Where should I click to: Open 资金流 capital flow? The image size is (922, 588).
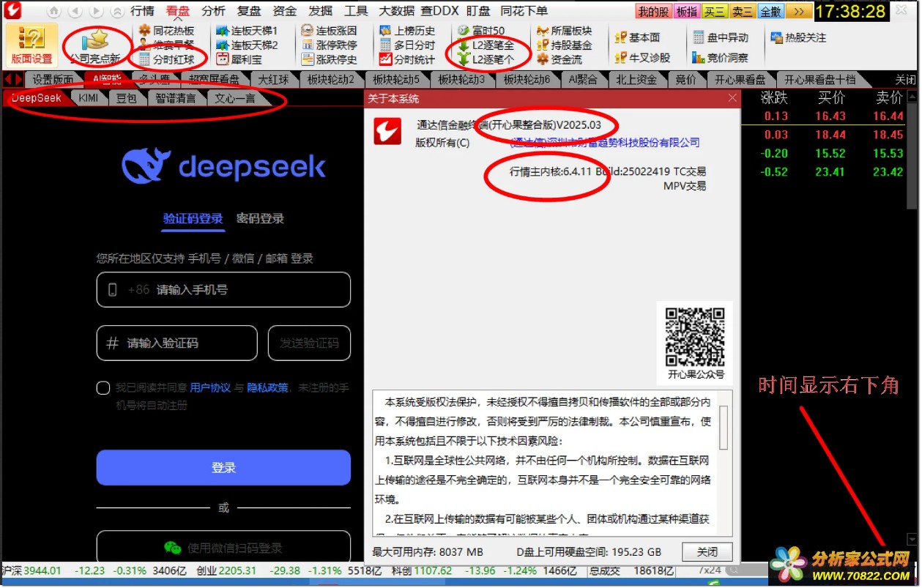[x=559, y=59]
